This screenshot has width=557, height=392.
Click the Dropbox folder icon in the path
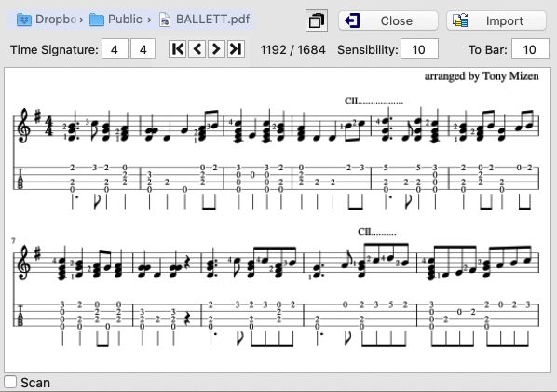point(24,20)
